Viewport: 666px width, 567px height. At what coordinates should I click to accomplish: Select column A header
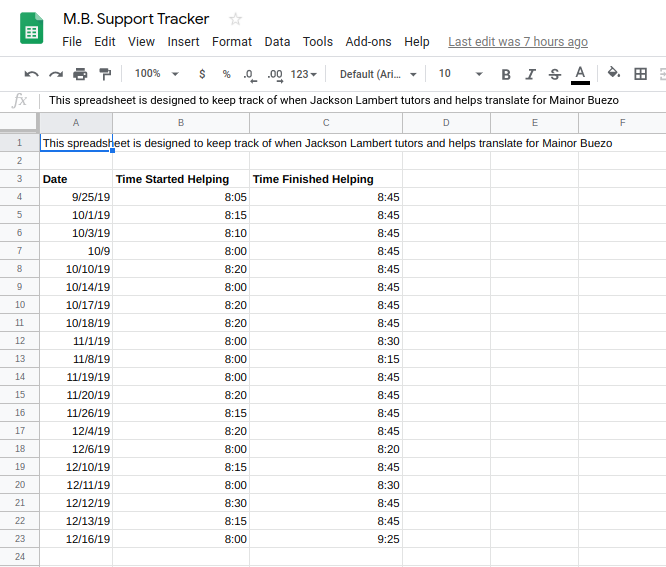[76, 123]
